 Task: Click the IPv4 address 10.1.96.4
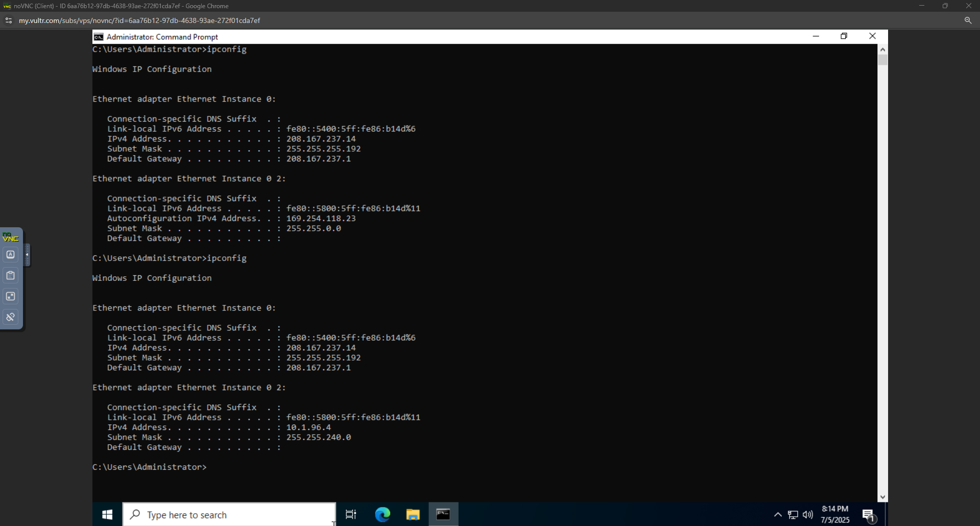(x=308, y=427)
